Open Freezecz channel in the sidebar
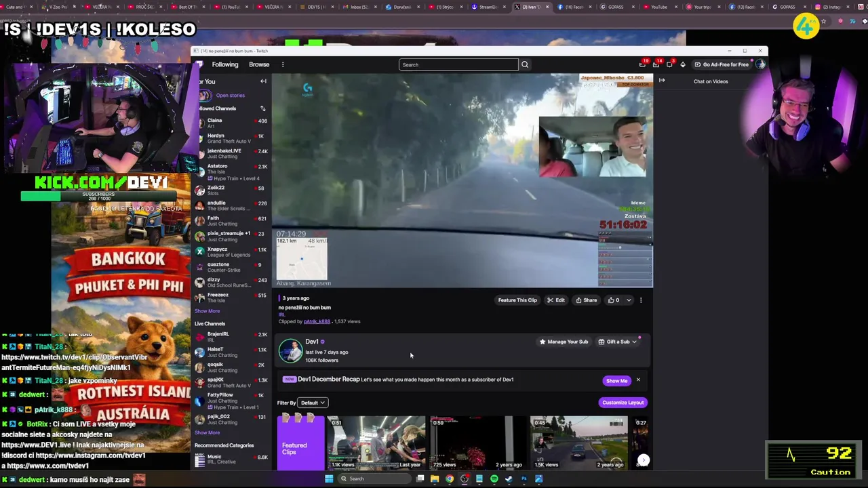Viewport: 868px width, 488px height. pyautogui.click(x=231, y=298)
